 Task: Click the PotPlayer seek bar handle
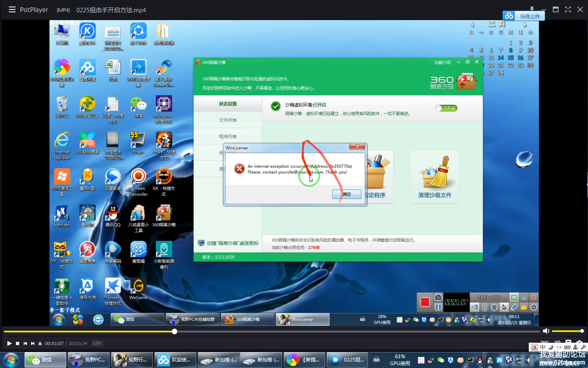click(175, 331)
